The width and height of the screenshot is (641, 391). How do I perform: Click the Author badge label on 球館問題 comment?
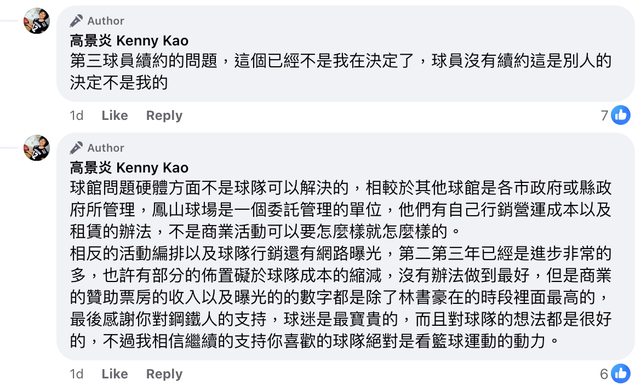105,148
